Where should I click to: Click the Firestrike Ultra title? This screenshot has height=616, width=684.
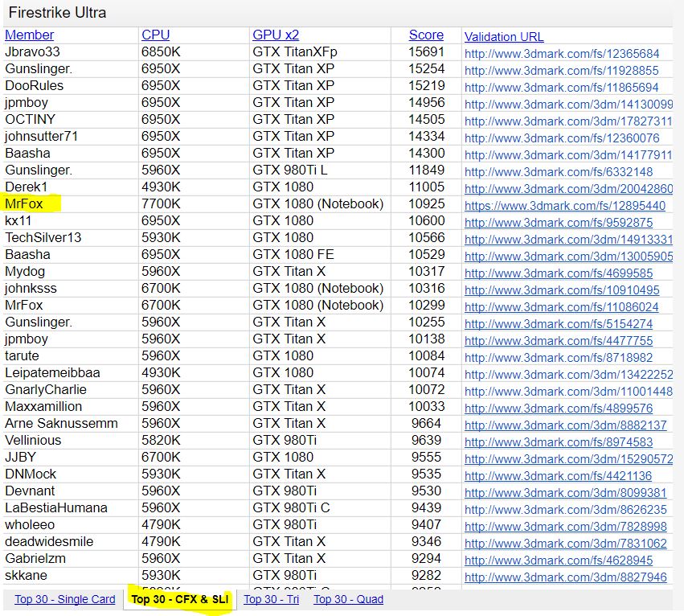pos(57,13)
